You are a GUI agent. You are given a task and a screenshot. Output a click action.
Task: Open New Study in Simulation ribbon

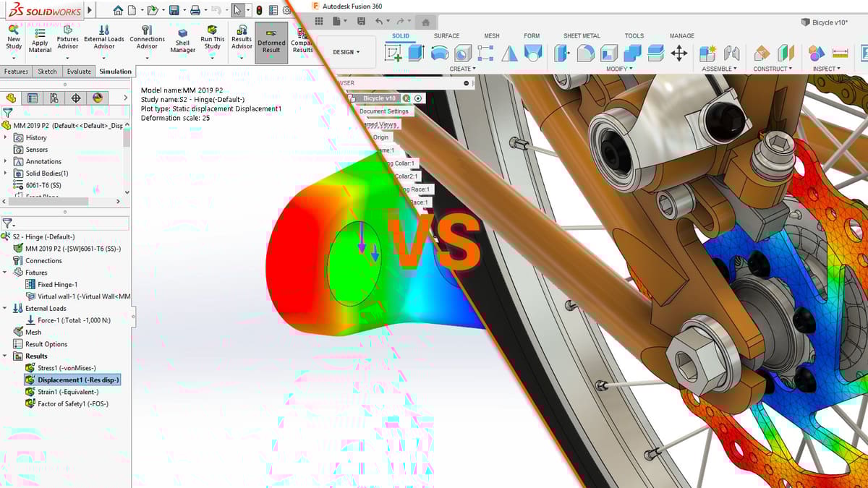(x=14, y=38)
